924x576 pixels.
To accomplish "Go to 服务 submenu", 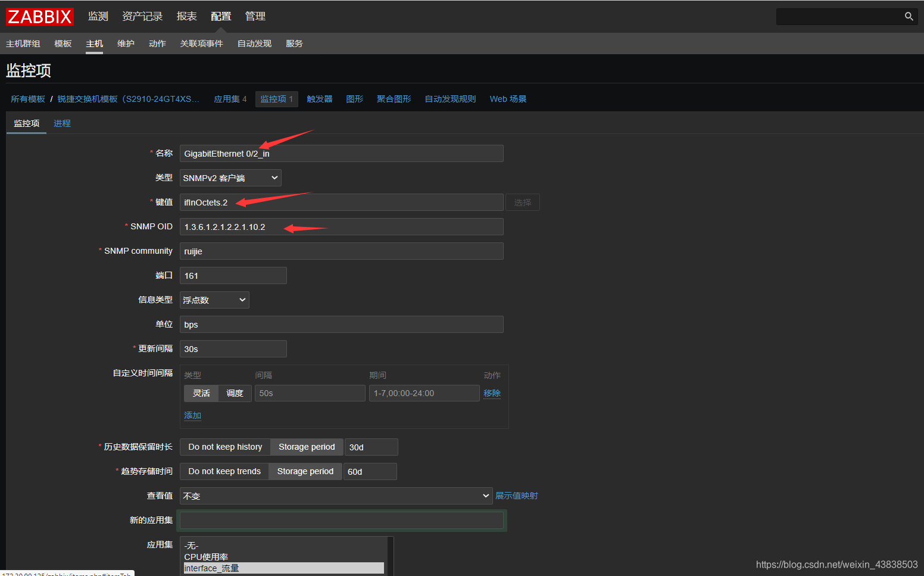I will click(x=294, y=43).
